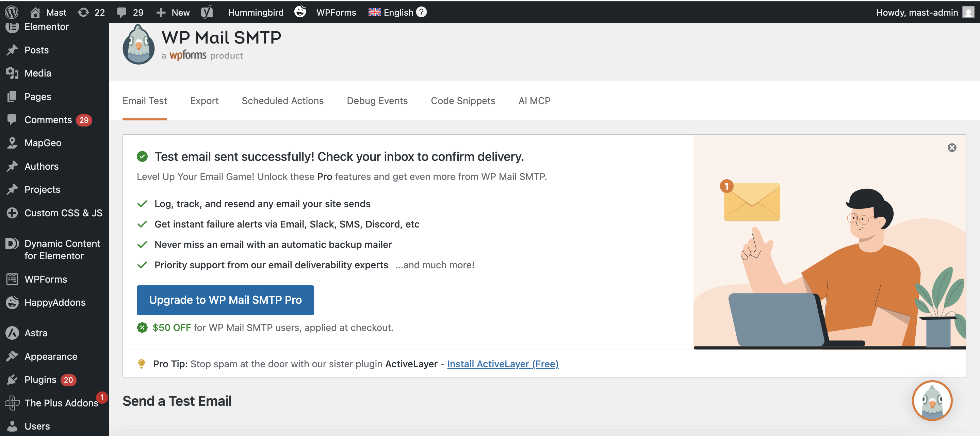This screenshot has height=436, width=980.
Task: Open the Yoast SEO admin bar icon
Action: point(207,12)
